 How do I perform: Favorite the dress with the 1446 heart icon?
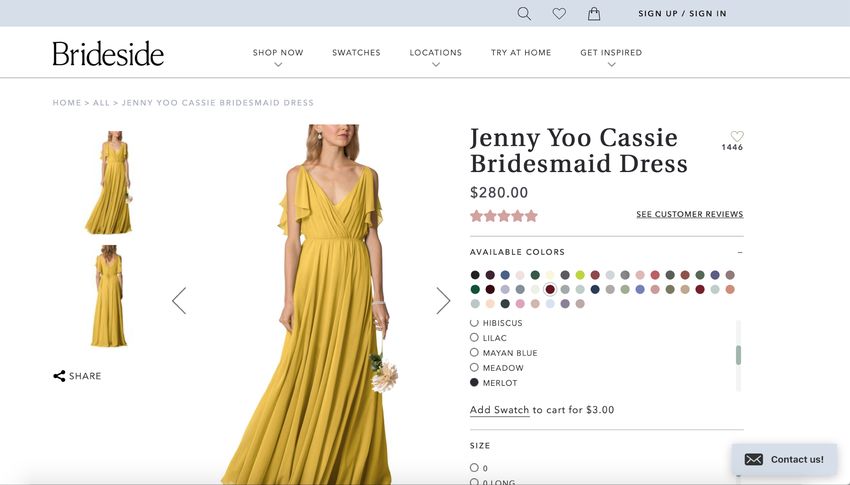[737, 136]
